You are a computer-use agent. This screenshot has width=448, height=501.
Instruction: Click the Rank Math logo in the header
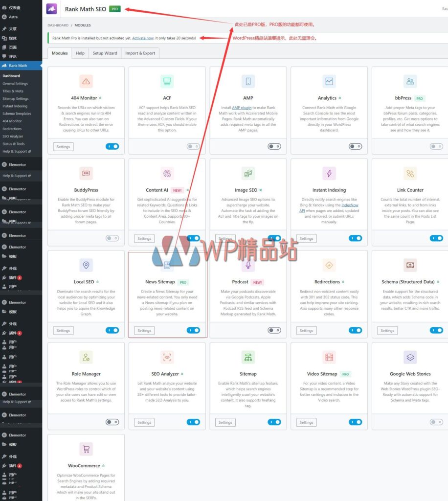[x=51, y=9]
